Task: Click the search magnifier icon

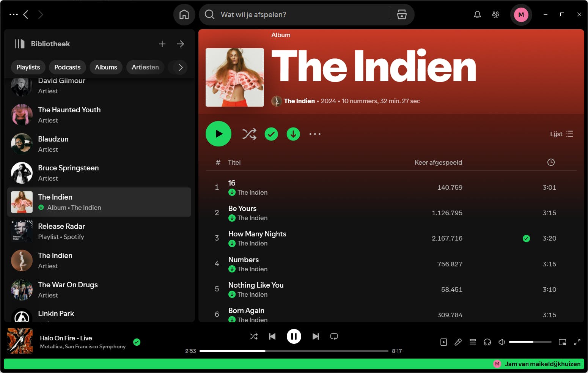Action: 209,14
